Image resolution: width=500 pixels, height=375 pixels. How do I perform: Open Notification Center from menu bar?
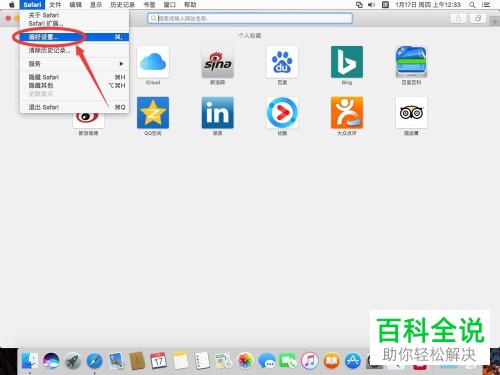486,5
